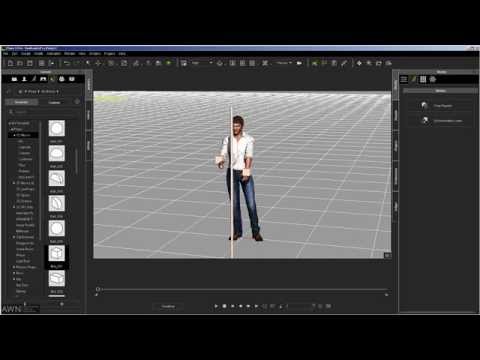Select the dome half-sphere prop thumbnail
The width and height of the screenshot is (480, 360).
point(57,154)
